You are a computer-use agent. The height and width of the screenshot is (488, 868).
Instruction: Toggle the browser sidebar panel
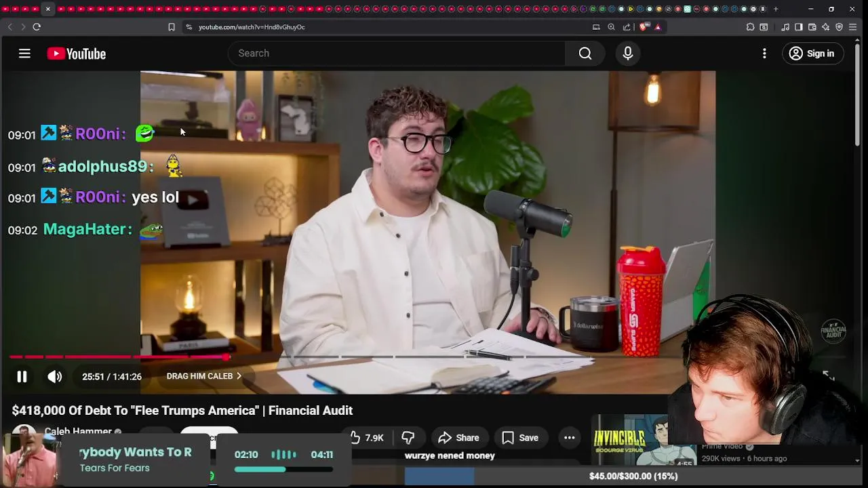click(x=799, y=27)
